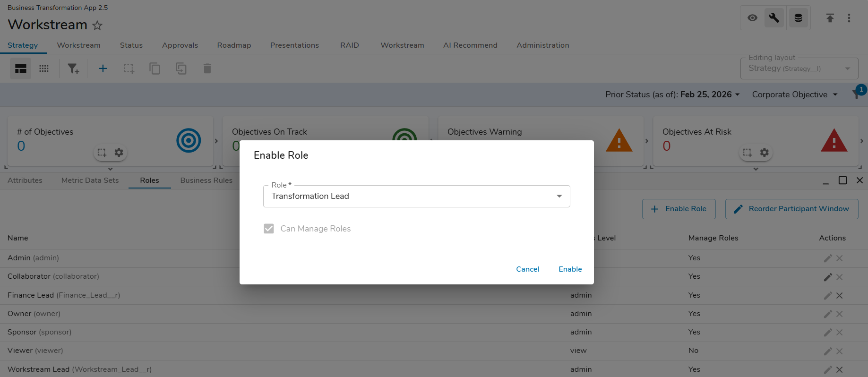Switch to the dotted grid view icon
Screen dimensions: 868x377
point(44,69)
